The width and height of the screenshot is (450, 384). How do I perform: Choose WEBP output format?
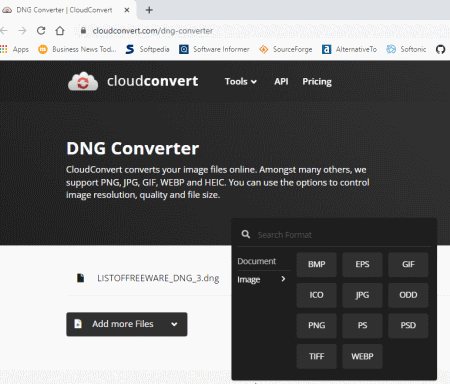pyautogui.click(x=362, y=356)
